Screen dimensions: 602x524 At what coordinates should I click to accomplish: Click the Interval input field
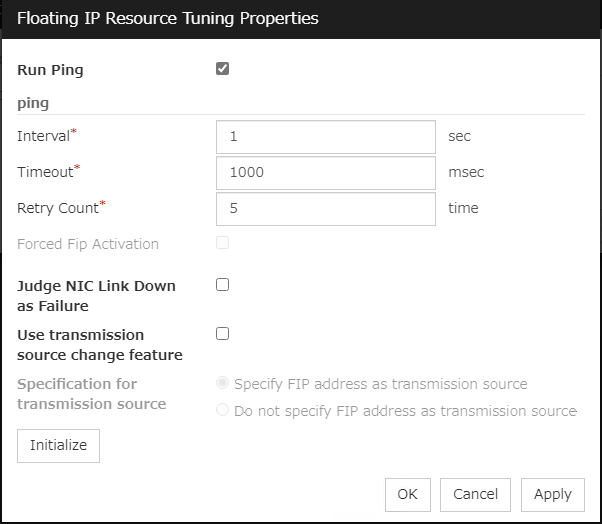[325, 137]
